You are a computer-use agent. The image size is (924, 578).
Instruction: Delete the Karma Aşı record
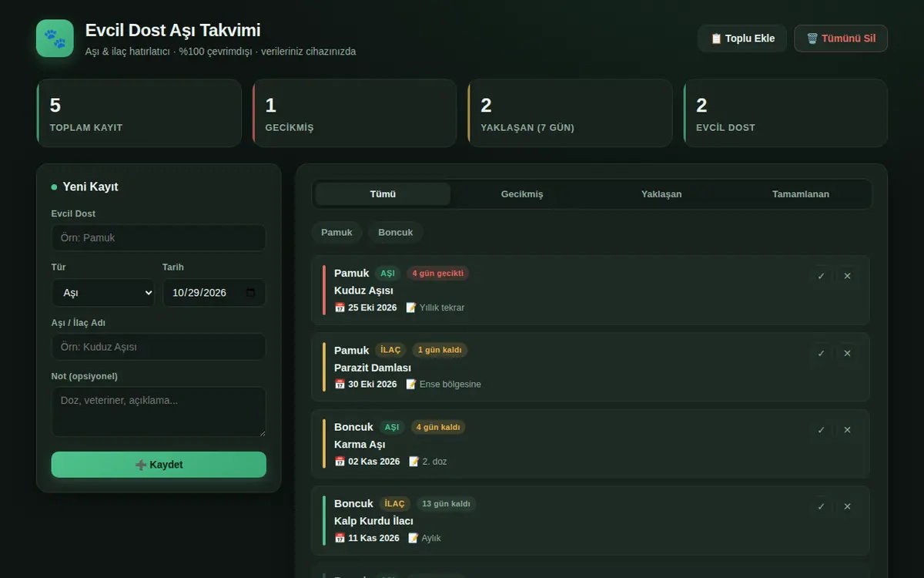[847, 430]
